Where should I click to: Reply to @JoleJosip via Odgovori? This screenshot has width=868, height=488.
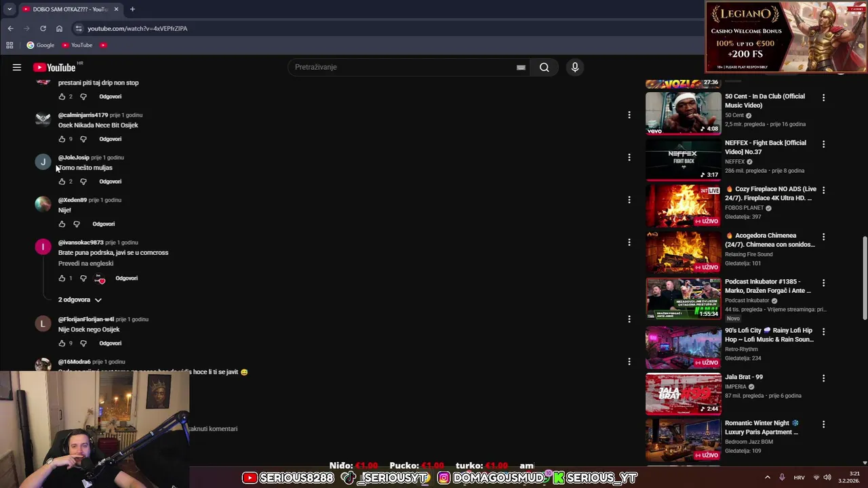110,182
